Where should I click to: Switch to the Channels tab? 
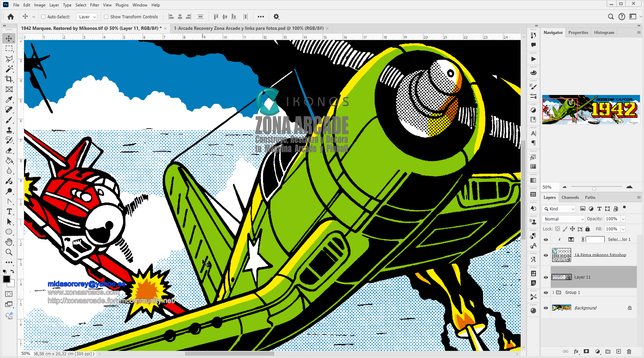point(570,197)
